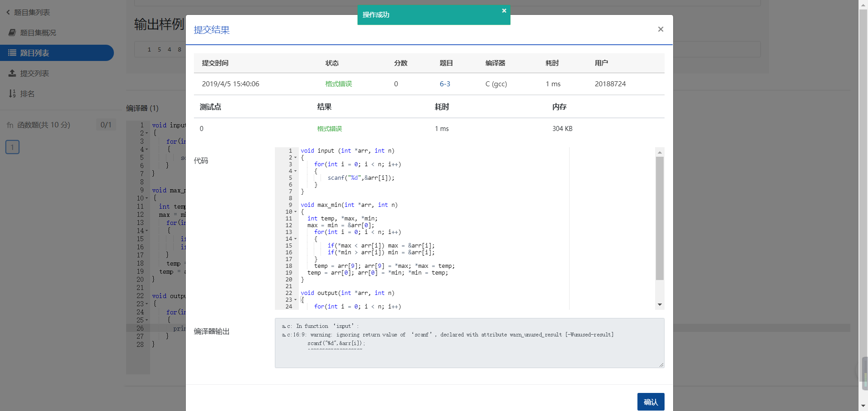Click the 提交结果 dialog title

click(212, 30)
